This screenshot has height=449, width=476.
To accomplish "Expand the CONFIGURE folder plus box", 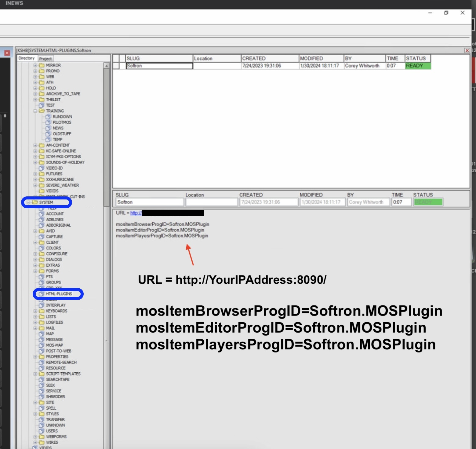I will tap(35, 254).
